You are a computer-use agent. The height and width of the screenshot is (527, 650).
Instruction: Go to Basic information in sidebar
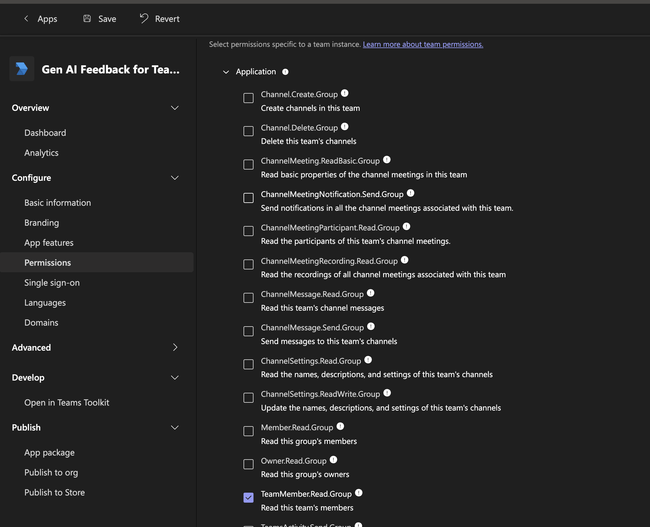[57, 203]
